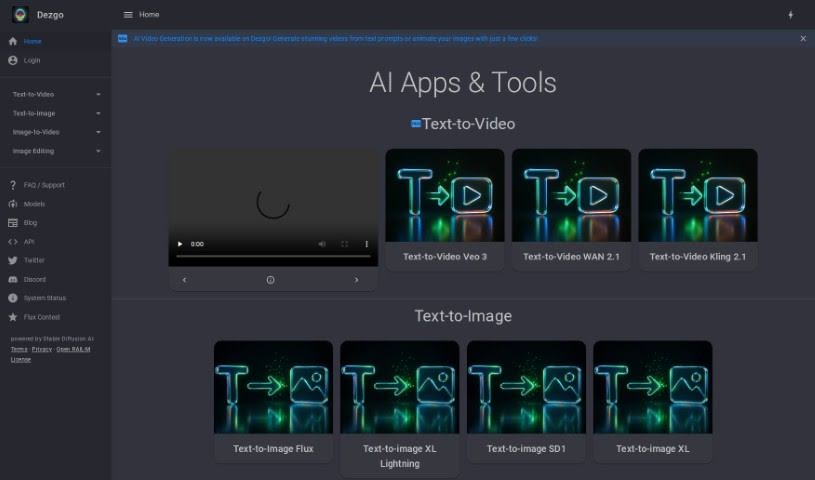The height and width of the screenshot is (480, 815).
Task: Open the Terms link
Action: tap(19, 349)
